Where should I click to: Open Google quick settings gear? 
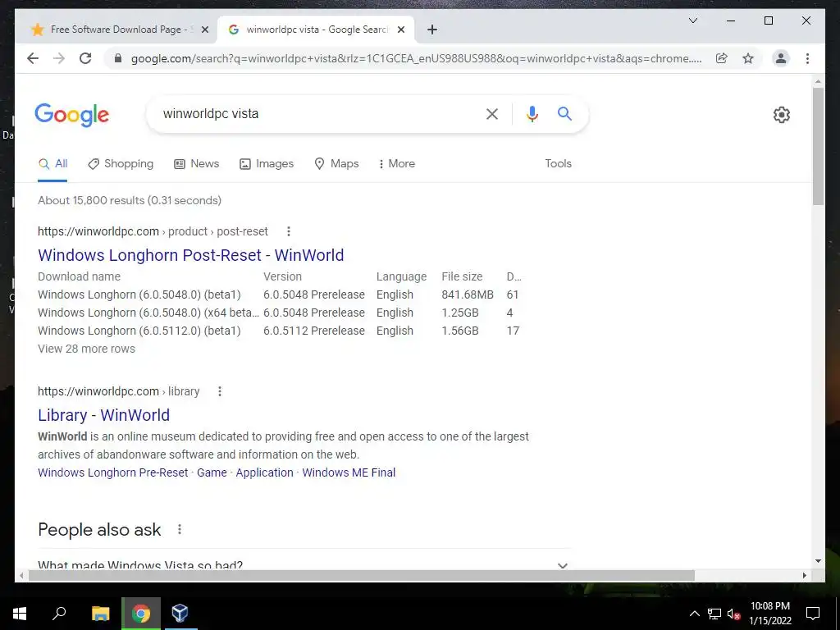(x=781, y=114)
